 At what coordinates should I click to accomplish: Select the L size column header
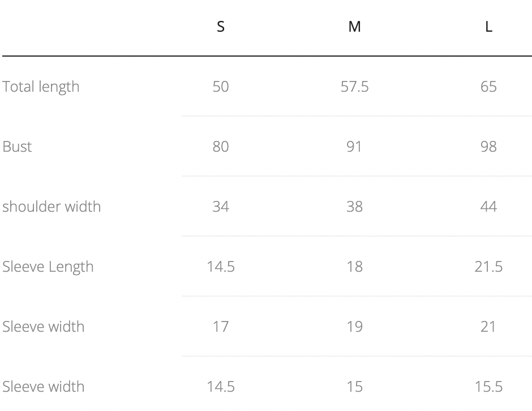point(488,27)
